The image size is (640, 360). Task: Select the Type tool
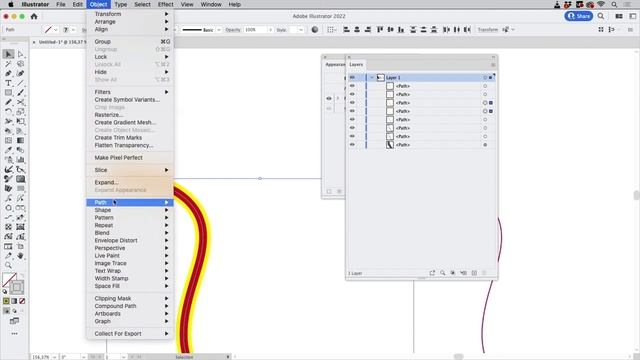tap(9, 83)
